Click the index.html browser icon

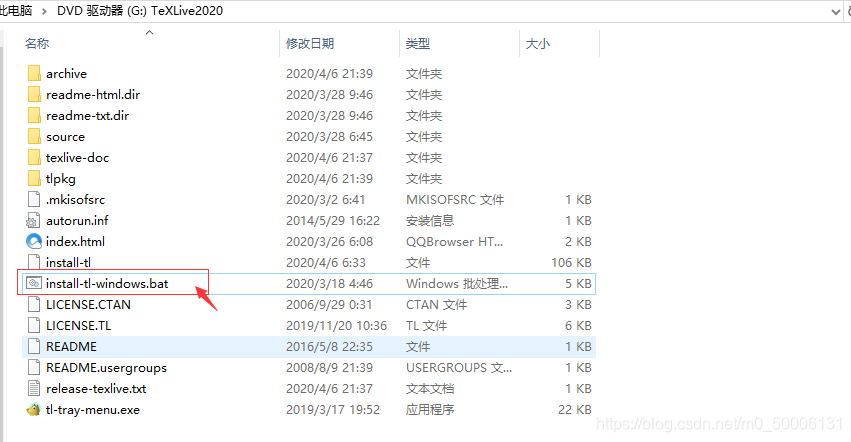34,241
